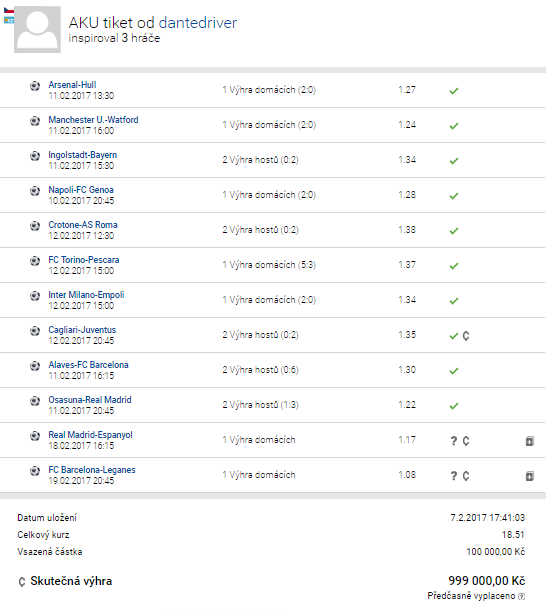546x614 pixels.
Task: Click copy icon in FC Barcelona-Leganes row
Action: point(530,476)
